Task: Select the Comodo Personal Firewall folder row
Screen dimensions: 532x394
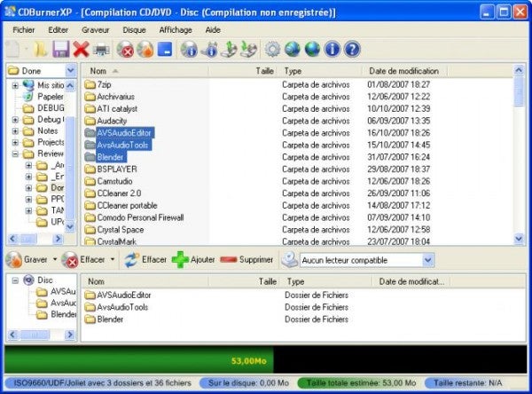Action: [134, 217]
